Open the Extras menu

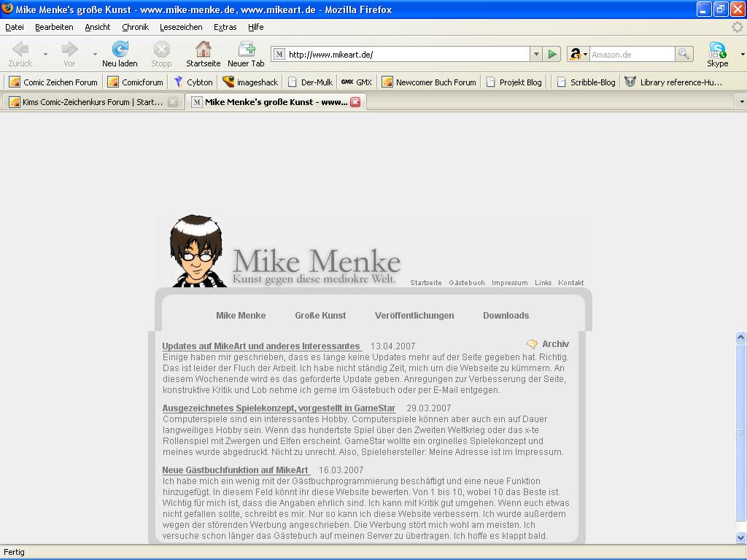pos(225,27)
